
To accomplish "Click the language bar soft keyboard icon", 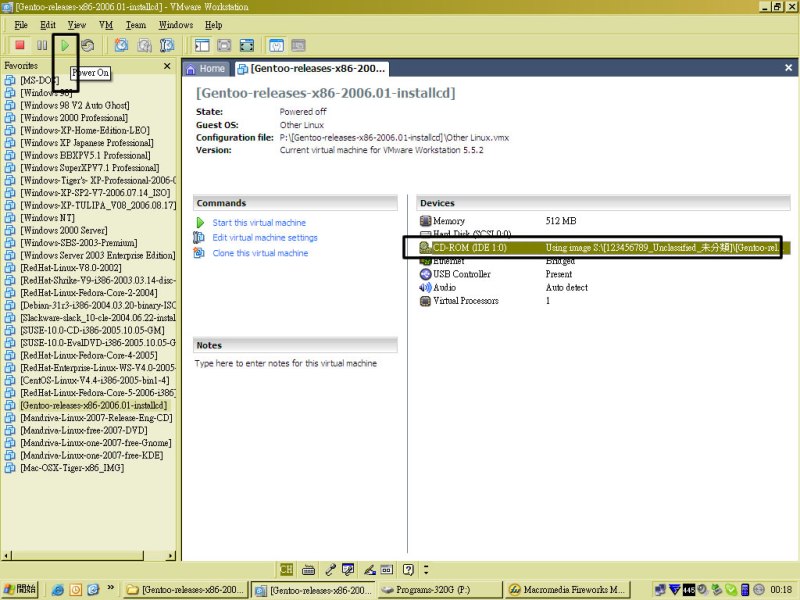I will pos(308,569).
